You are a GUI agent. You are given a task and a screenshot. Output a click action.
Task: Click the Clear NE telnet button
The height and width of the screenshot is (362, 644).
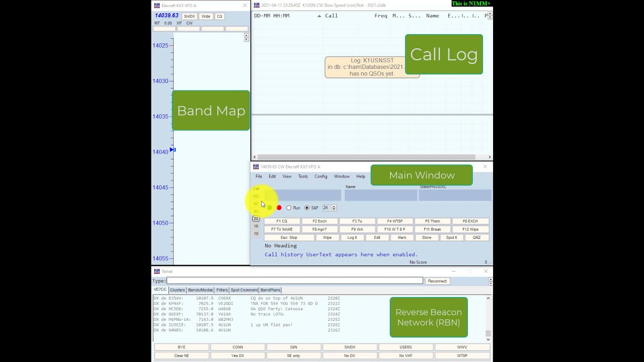(x=182, y=355)
